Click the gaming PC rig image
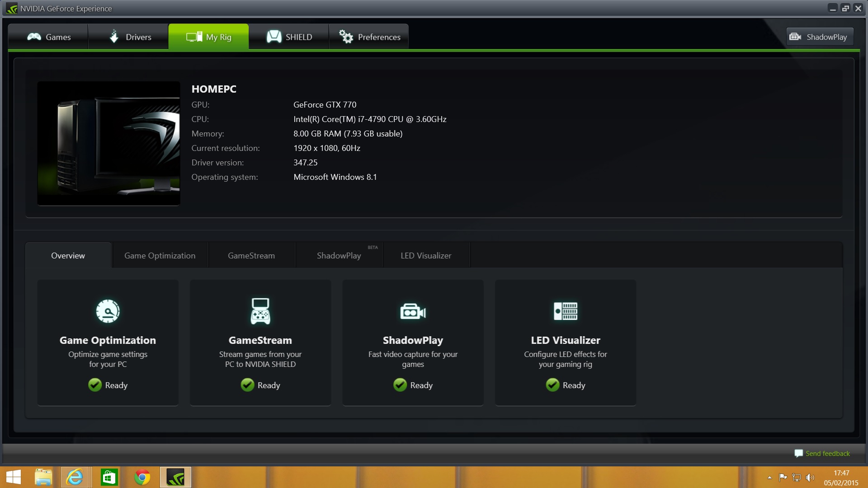Viewport: 868px width, 488px height. coord(108,143)
